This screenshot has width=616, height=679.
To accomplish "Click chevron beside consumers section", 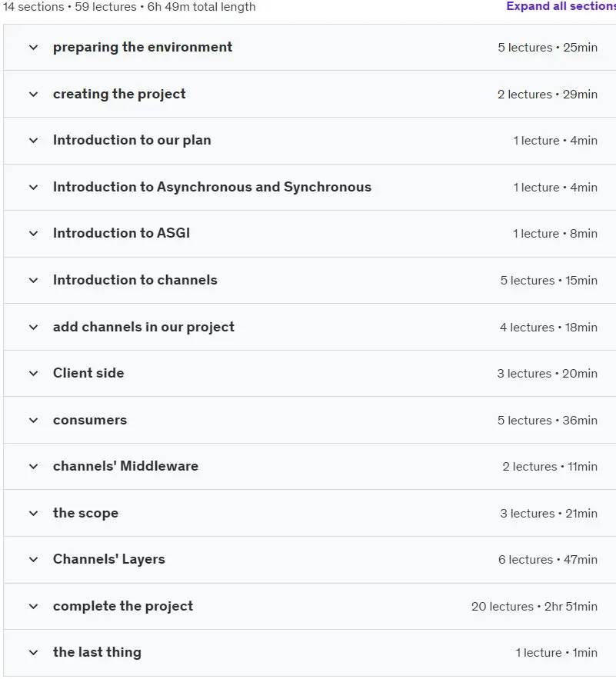I will (x=33, y=421).
